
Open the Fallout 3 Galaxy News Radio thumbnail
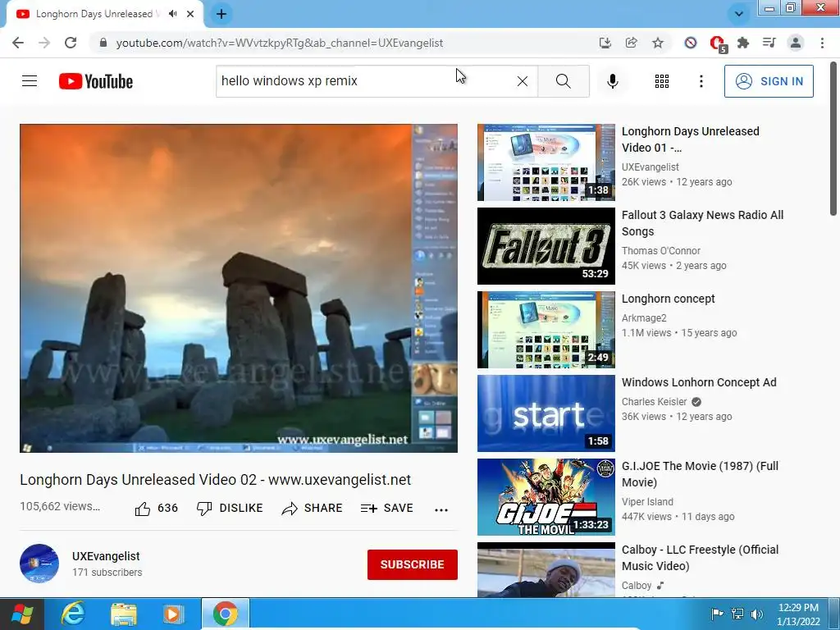[546, 246]
